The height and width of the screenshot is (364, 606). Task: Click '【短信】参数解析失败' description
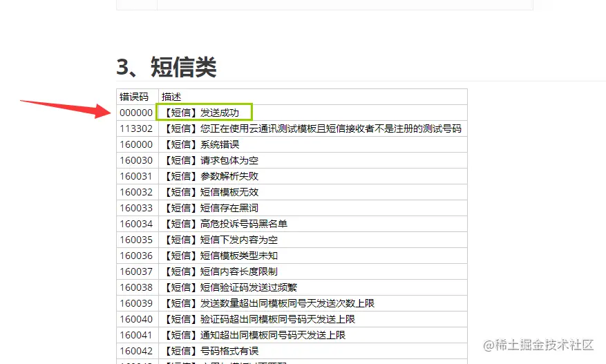pyautogui.click(x=210, y=176)
